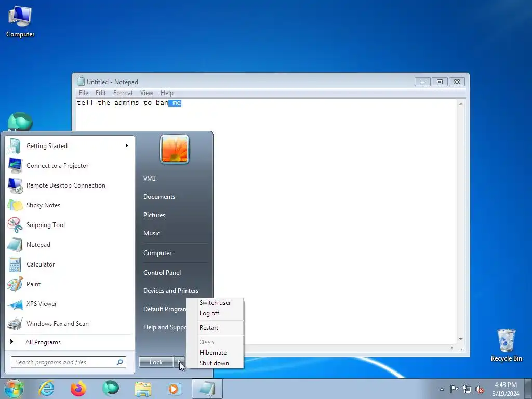The width and height of the screenshot is (532, 399).
Task: Open the Notepad Edit menu
Action: click(x=100, y=92)
